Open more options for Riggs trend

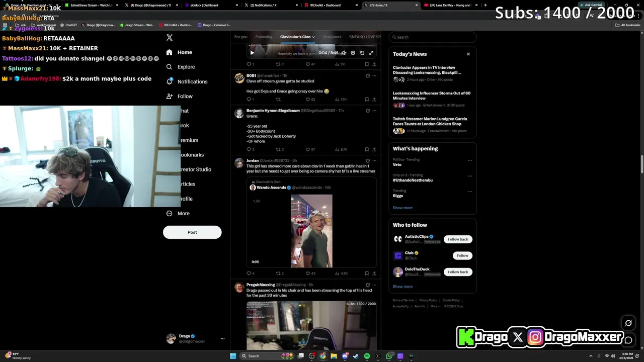point(470,192)
